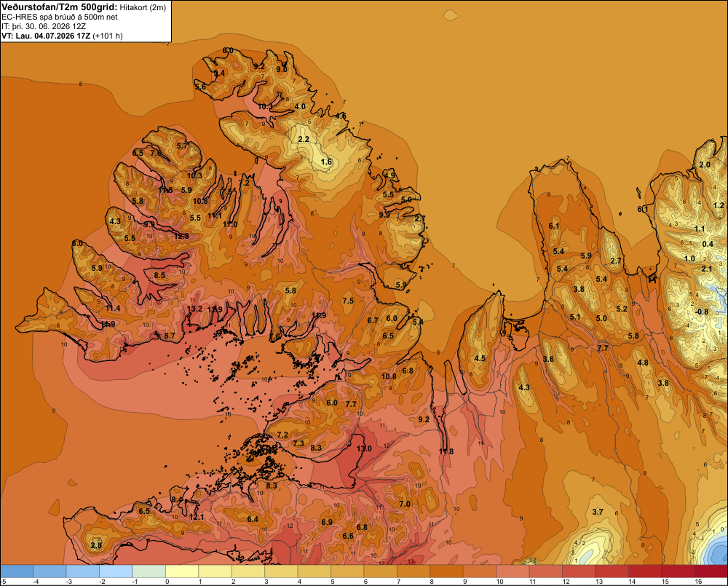The height and width of the screenshot is (586, 728).
Task: Click the blue -5 legend swatch
Action: tap(17, 571)
